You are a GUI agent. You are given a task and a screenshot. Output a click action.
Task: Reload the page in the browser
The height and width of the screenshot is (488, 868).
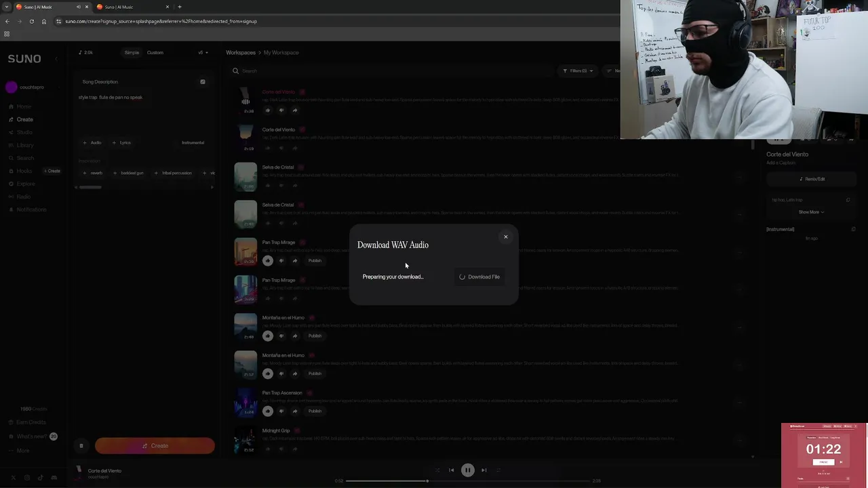coord(31,21)
